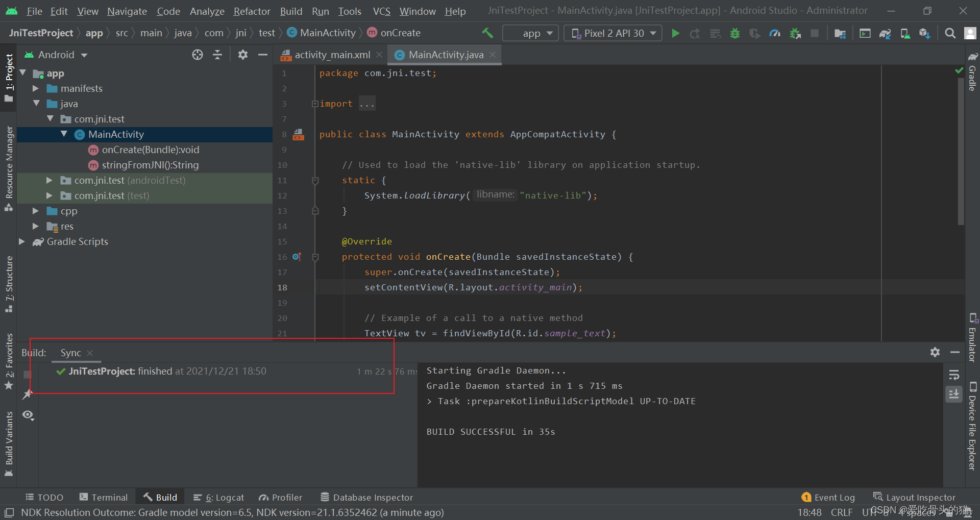Screen dimensions: 980x520
Task: Expand the res folder
Action: [x=36, y=226]
